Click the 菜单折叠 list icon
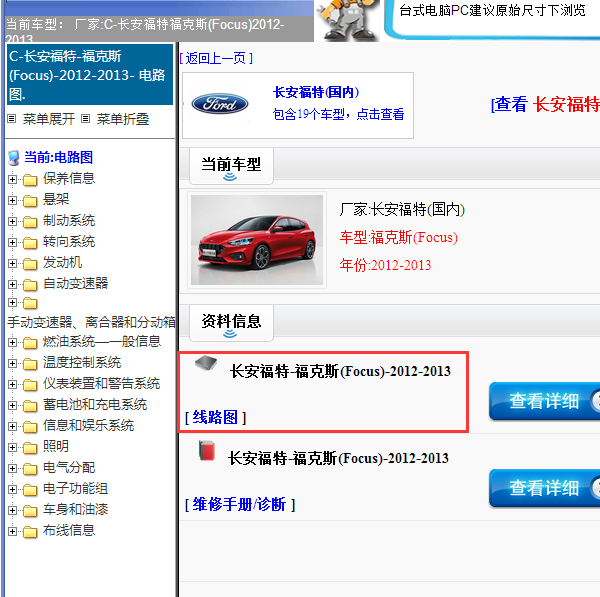The image size is (600, 597). tap(86, 119)
